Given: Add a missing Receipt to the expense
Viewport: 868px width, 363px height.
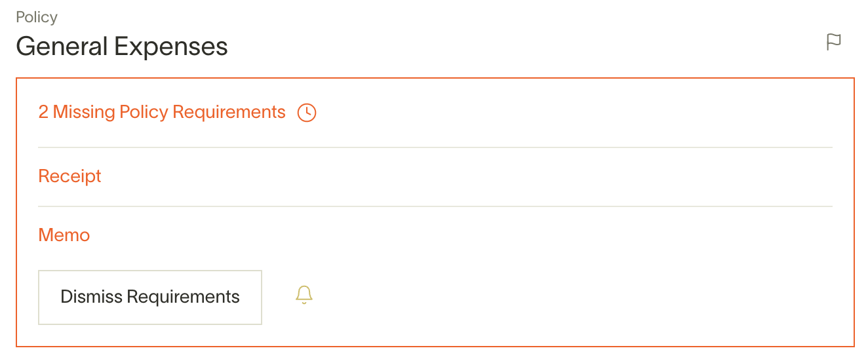Looking at the screenshot, I should tap(70, 176).
